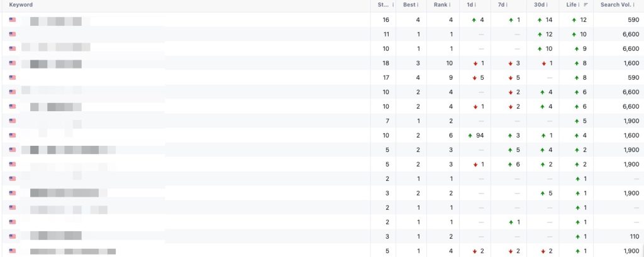
Task: Sort by the Keyword column header
Action: pos(21,5)
